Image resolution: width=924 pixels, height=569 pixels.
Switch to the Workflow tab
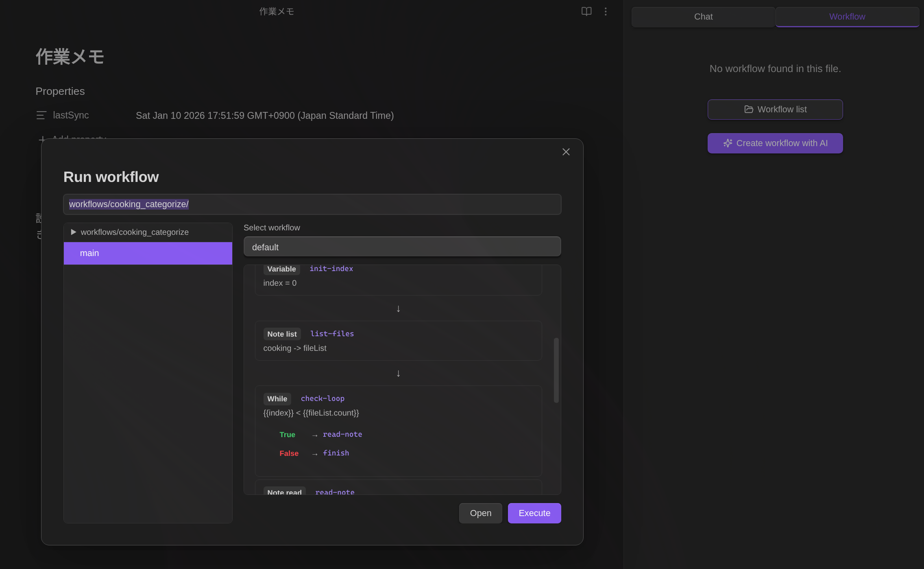[x=847, y=17]
